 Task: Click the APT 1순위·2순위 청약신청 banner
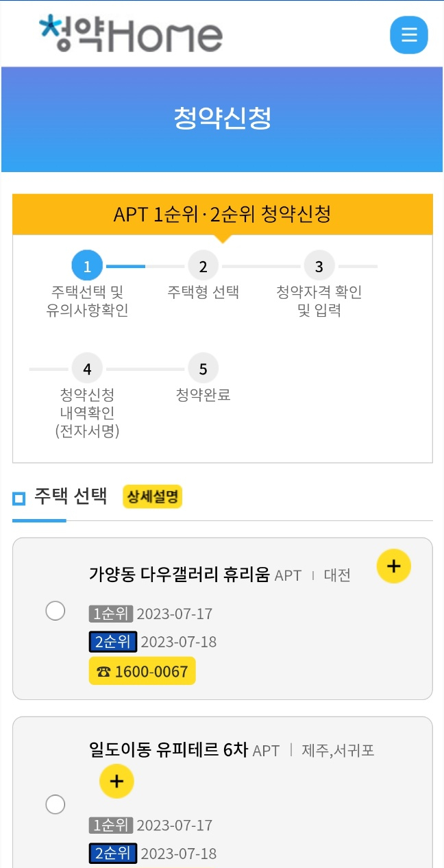pyautogui.click(x=222, y=215)
